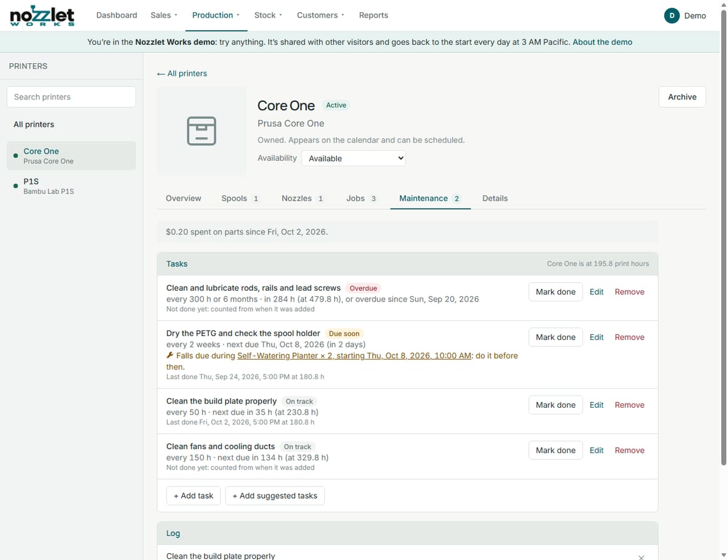Image resolution: width=728 pixels, height=560 pixels.
Task: Mark done Clean fans and cooling ducts
Action: pyautogui.click(x=556, y=450)
